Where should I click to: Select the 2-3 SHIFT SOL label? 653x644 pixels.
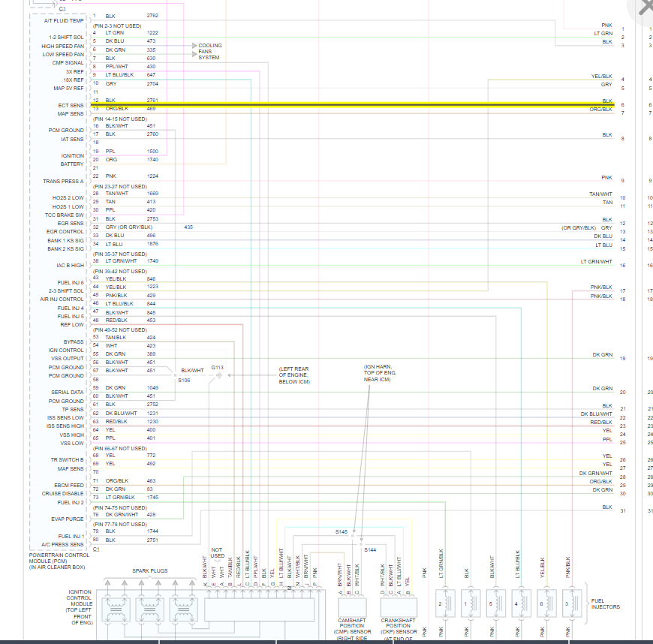coord(66,290)
